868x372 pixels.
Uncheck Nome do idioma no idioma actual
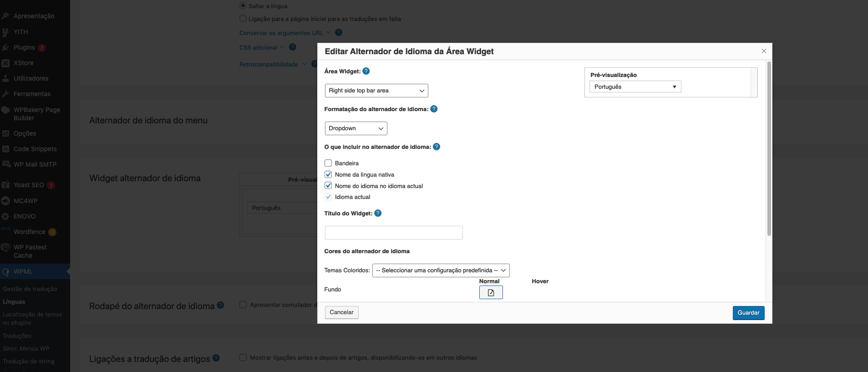click(328, 186)
